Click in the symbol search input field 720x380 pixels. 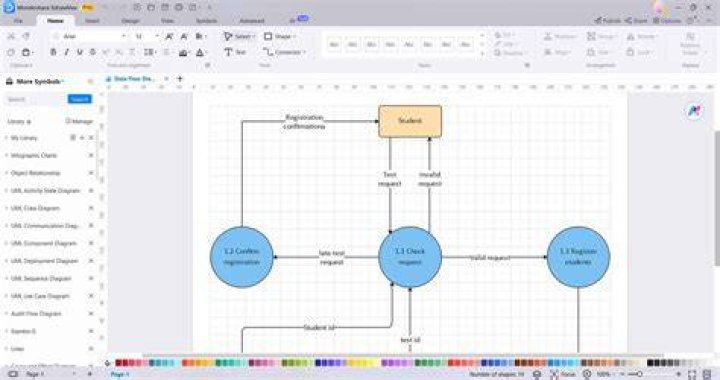pos(36,99)
